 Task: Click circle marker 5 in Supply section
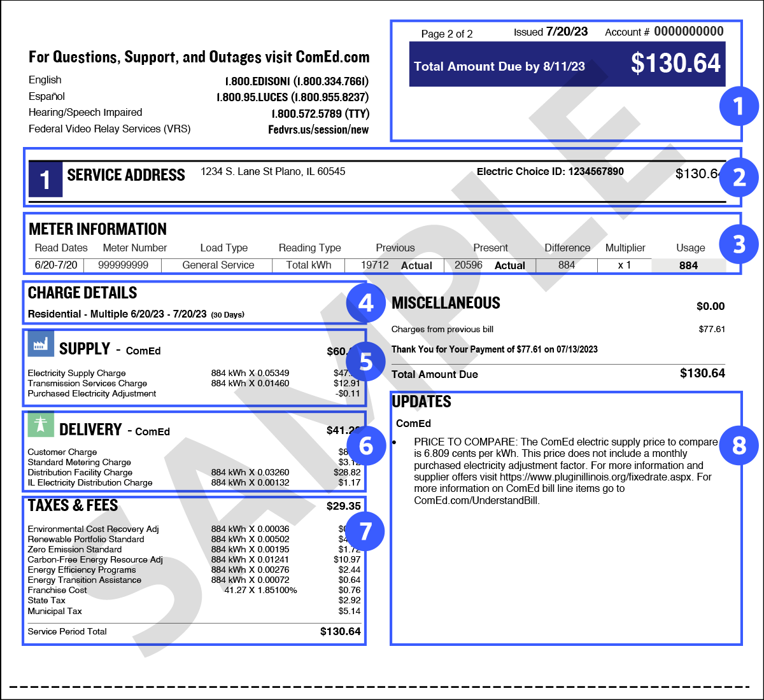click(365, 361)
